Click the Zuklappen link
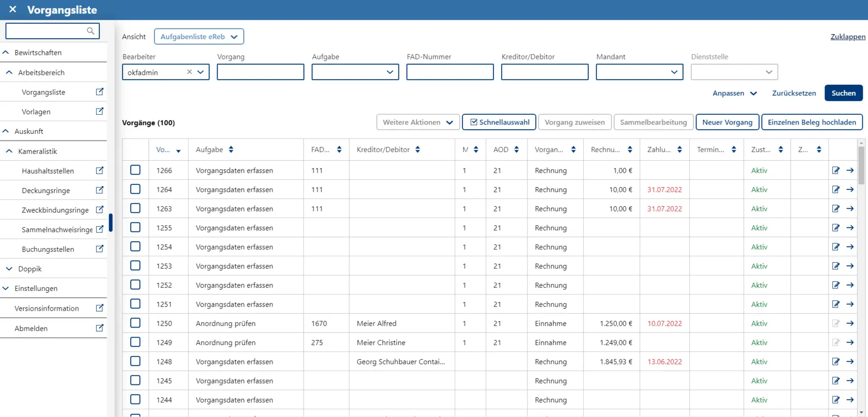868x417 pixels. point(847,37)
